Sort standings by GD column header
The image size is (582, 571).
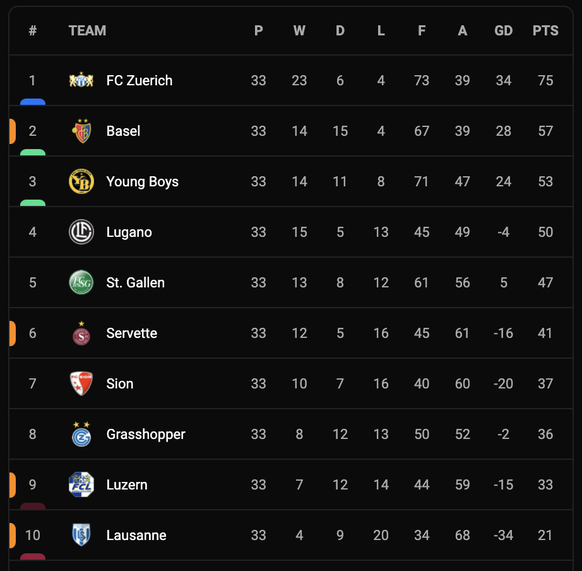coord(503,30)
